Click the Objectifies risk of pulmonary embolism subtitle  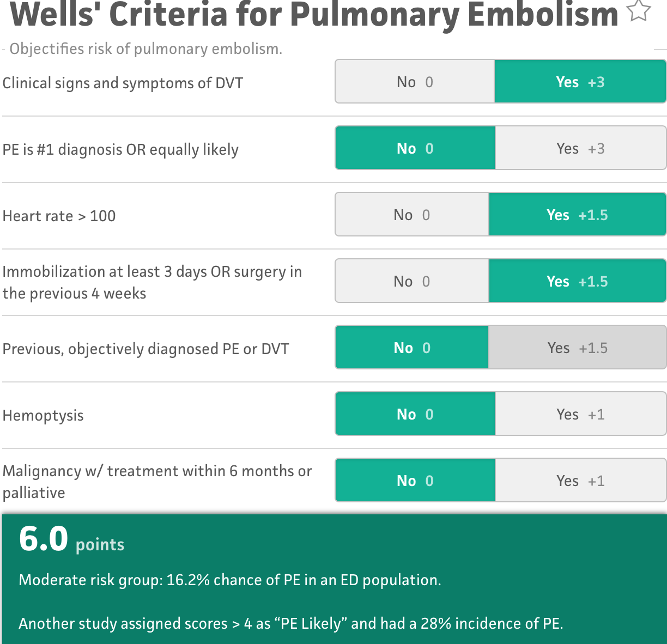point(145,49)
